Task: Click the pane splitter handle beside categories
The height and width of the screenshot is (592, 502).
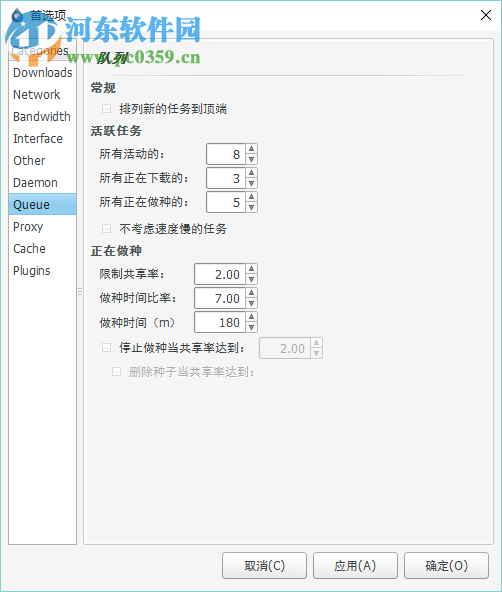Action: point(80,291)
